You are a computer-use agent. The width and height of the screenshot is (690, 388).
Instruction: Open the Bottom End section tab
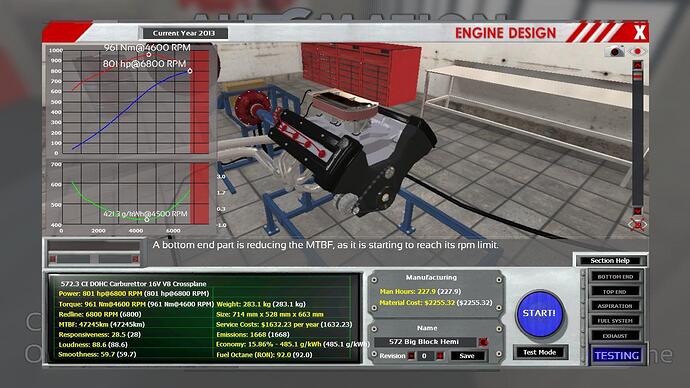pos(615,277)
